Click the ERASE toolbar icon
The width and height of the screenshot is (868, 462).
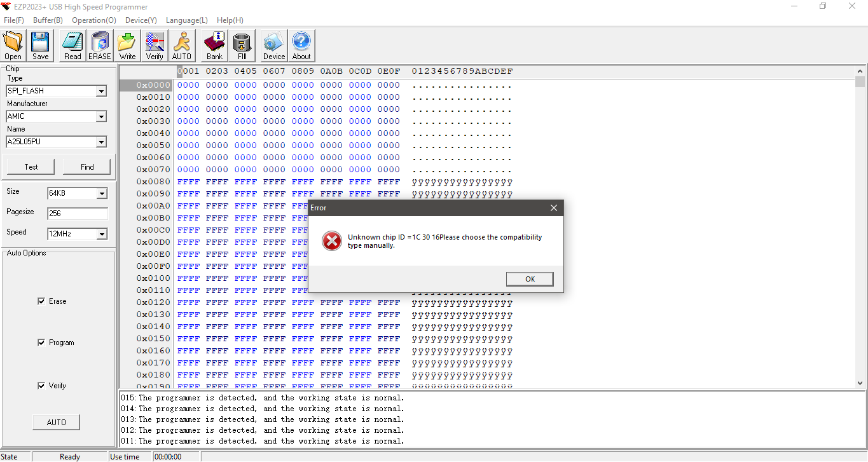[x=99, y=46]
